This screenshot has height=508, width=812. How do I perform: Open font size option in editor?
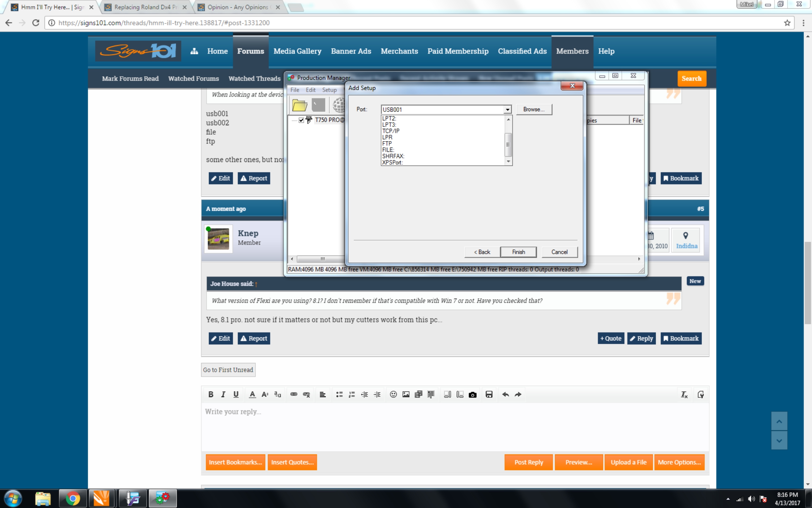[x=265, y=394]
